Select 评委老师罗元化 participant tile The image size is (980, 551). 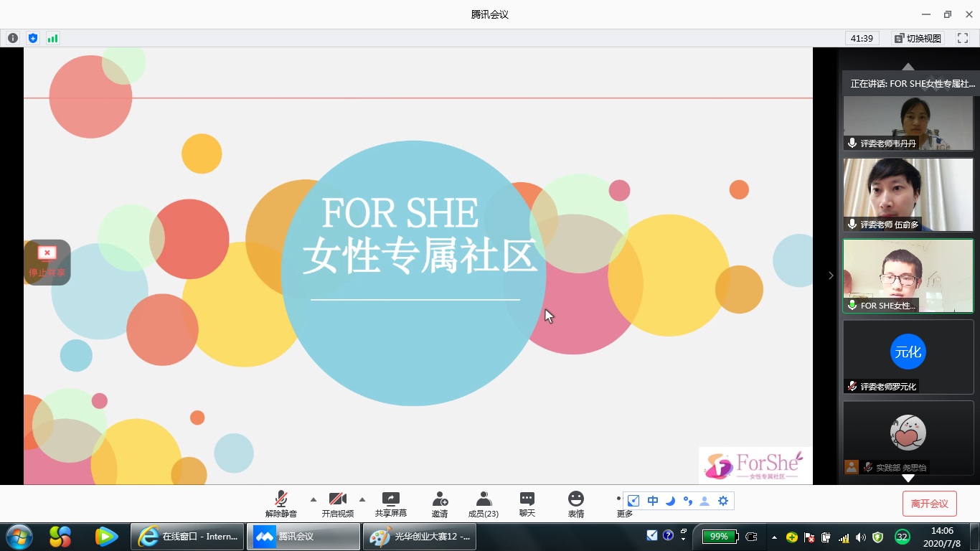908,356
